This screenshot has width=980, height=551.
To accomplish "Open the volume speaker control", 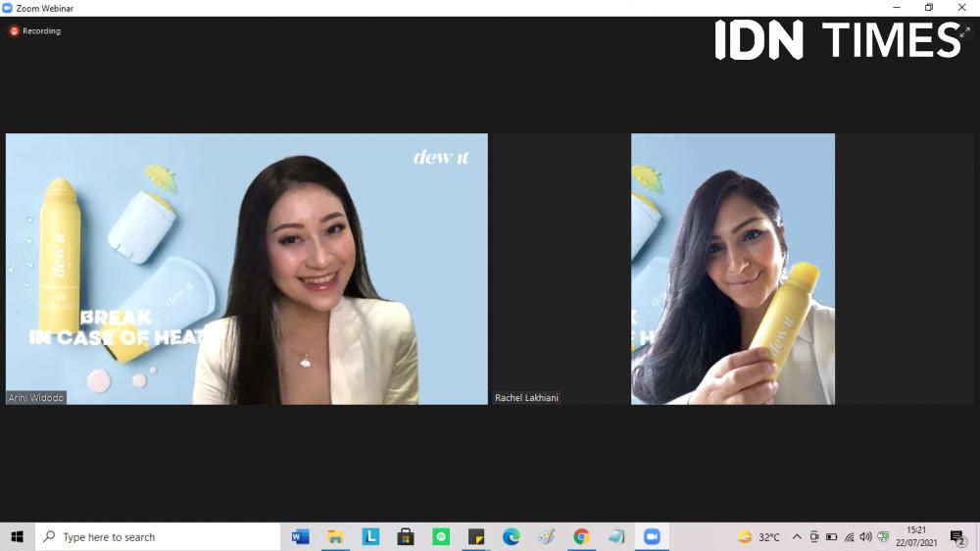I will click(865, 536).
